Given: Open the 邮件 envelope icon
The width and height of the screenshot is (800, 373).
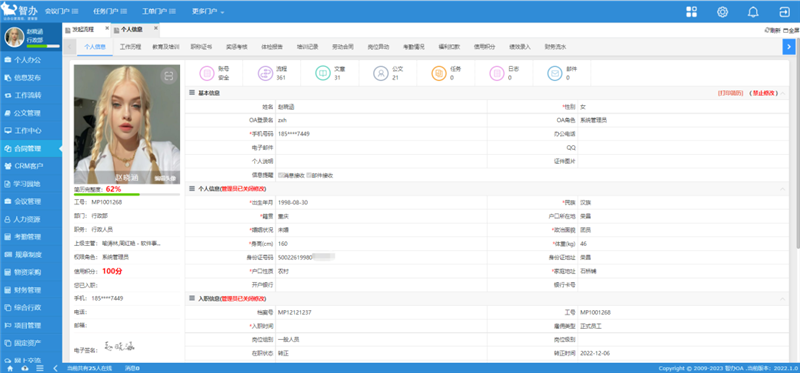Looking at the screenshot, I should coord(555,73).
